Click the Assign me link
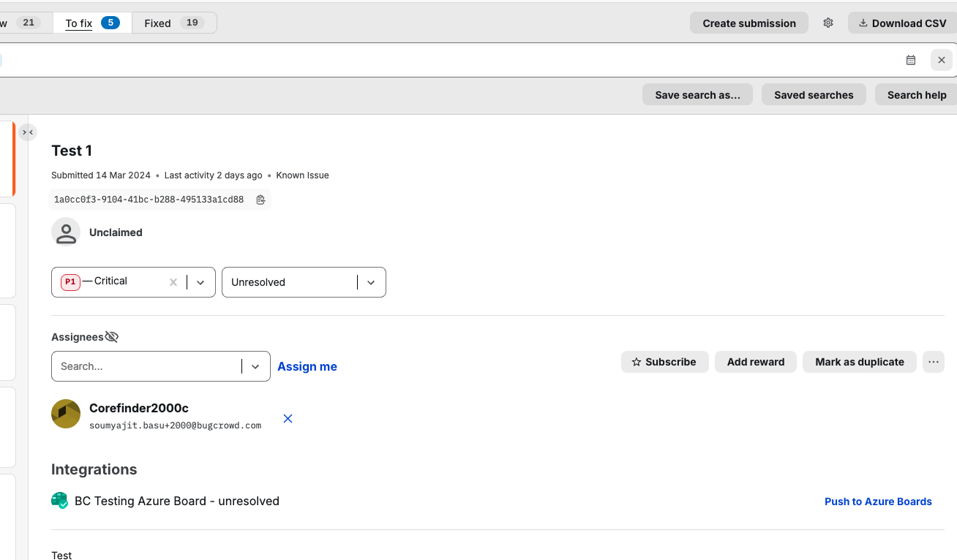This screenshot has height=560, width=957. click(307, 366)
